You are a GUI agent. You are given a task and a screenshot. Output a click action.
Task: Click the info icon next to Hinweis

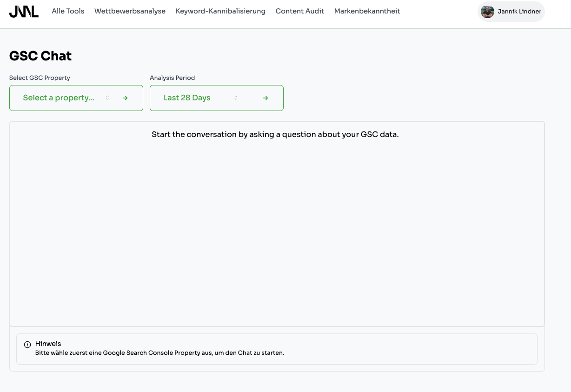(x=28, y=344)
